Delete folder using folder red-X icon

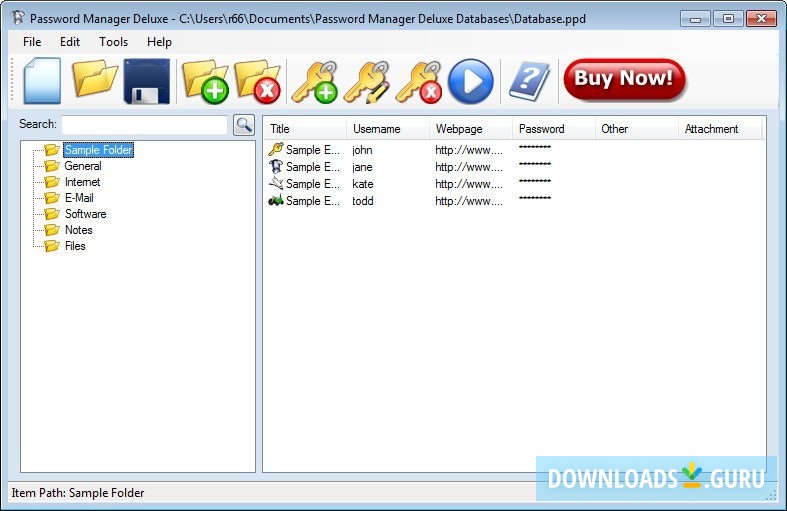click(257, 82)
